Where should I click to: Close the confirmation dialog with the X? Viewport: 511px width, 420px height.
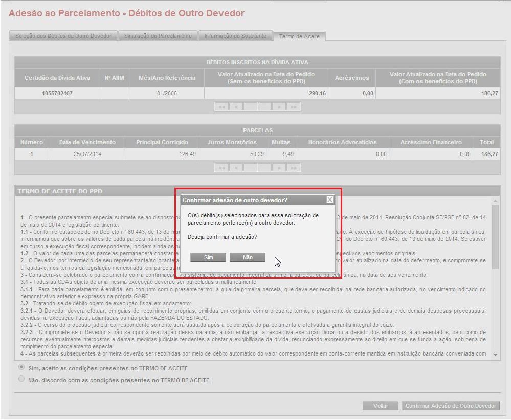click(330, 200)
